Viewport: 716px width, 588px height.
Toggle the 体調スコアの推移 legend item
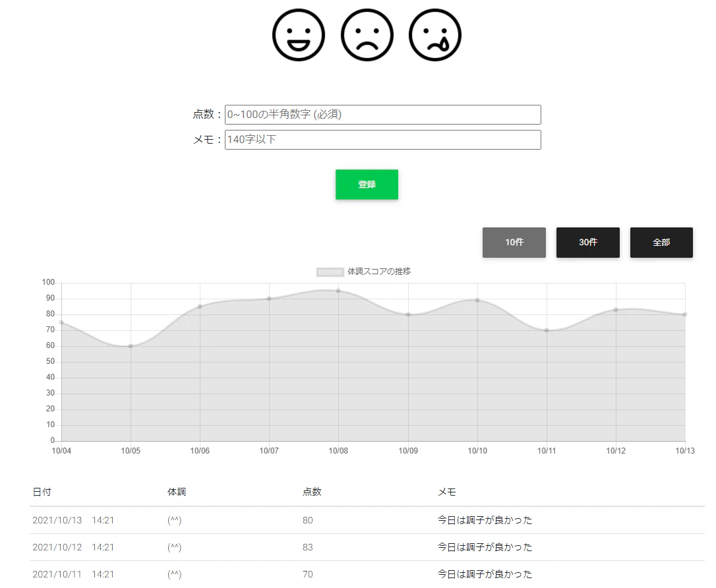point(364,272)
